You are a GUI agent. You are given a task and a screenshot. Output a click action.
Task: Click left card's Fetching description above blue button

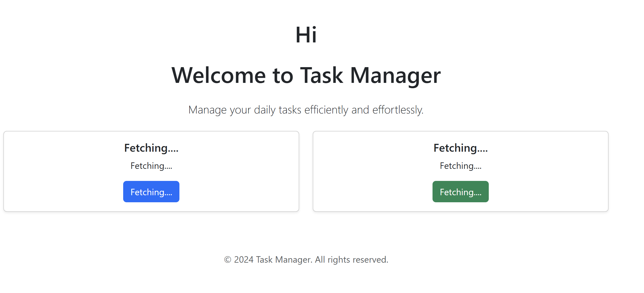pos(151,166)
